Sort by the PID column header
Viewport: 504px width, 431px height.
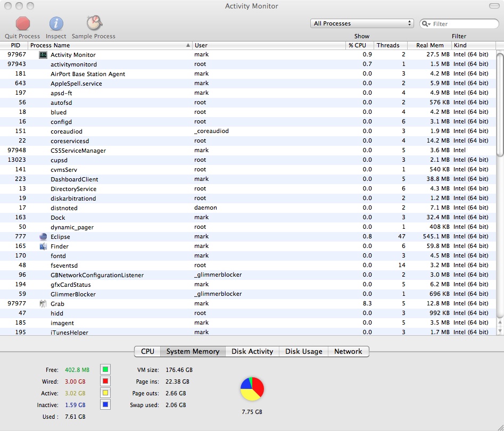(x=14, y=45)
